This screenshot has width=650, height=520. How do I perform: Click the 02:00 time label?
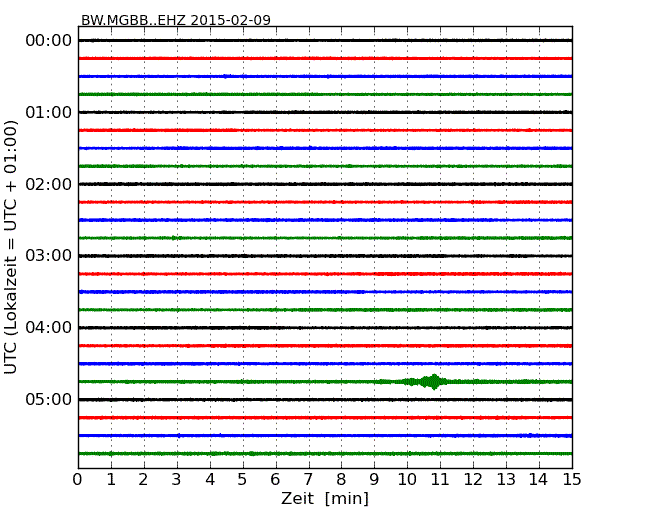click(x=49, y=184)
